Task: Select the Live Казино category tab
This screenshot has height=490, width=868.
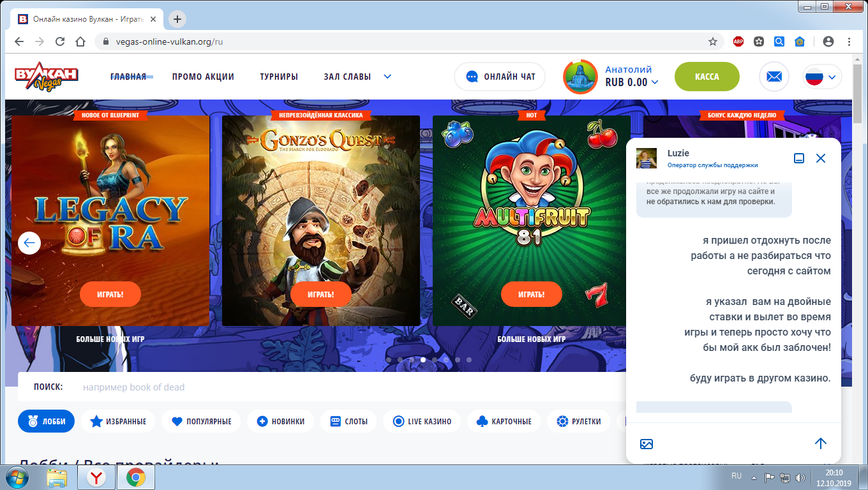Action: 422,421
